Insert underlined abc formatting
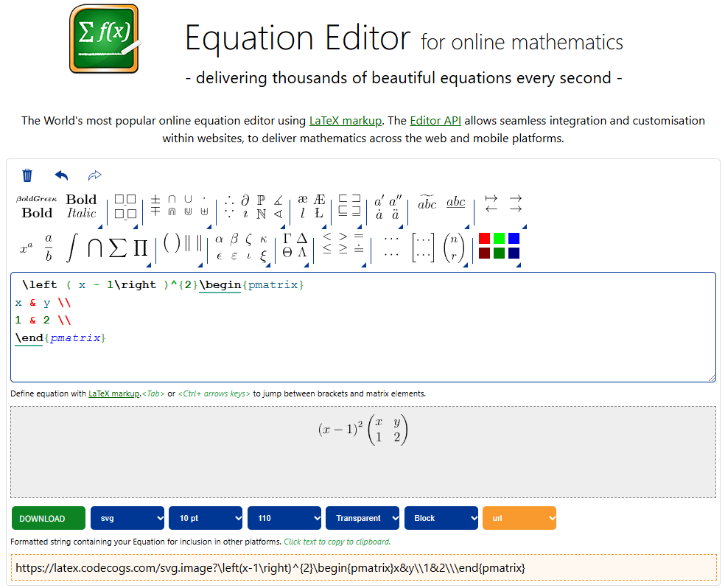The image size is (725, 588). pyautogui.click(x=455, y=203)
